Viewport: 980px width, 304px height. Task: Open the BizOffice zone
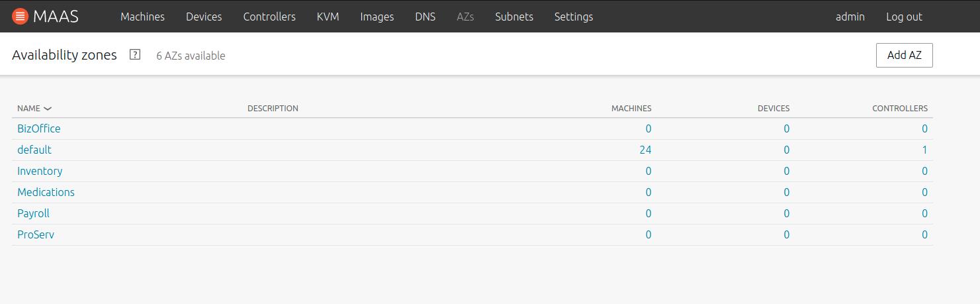pos(38,128)
